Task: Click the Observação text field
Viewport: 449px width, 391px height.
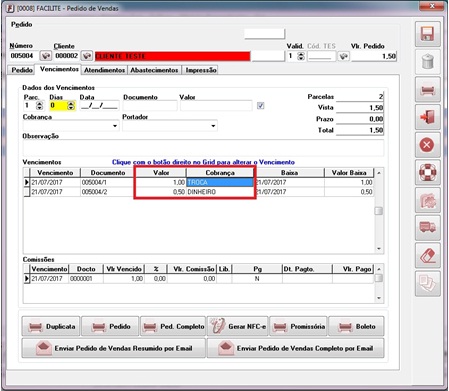Action: pyautogui.click(x=203, y=148)
